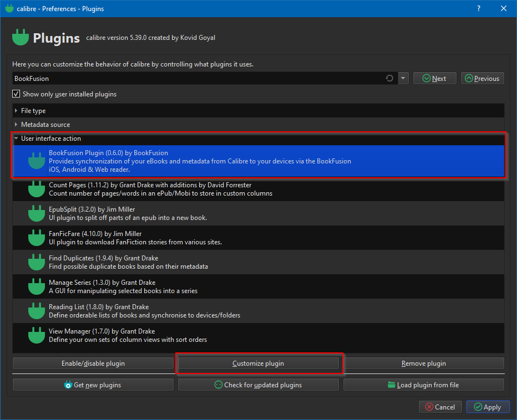This screenshot has height=420, width=517.
Task: Click Remove plugin button
Action: pos(424,363)
